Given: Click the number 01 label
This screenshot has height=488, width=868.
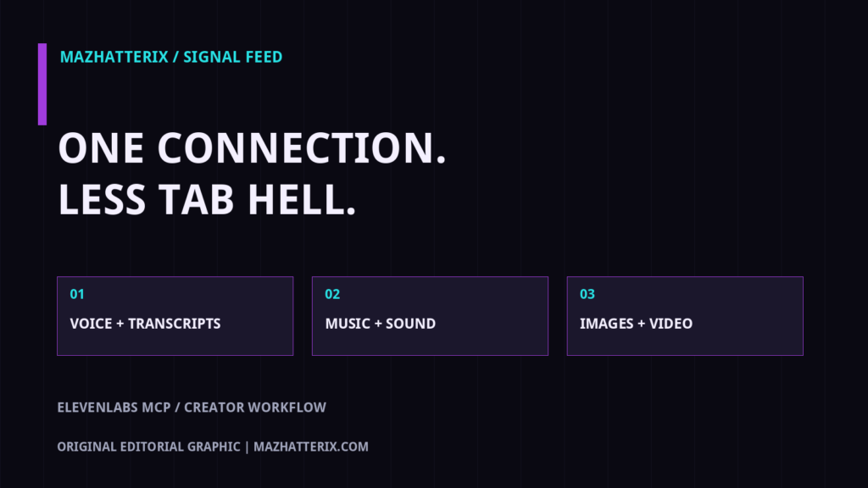Looking at the screenshot, I should 77,294.
